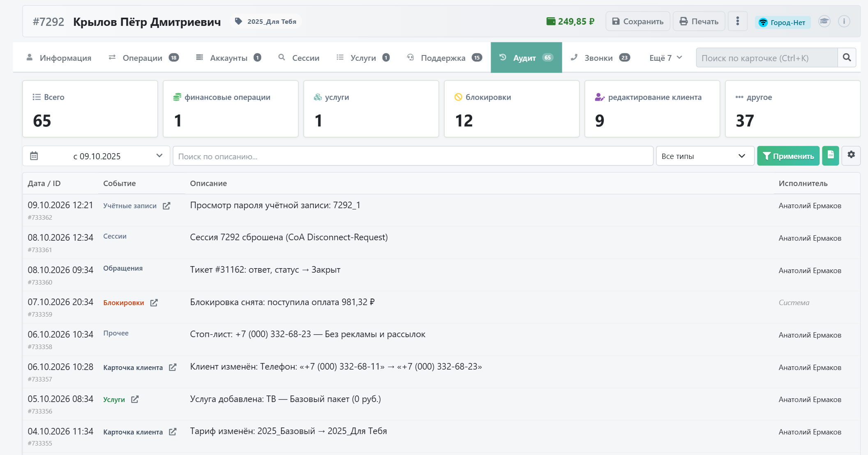Click the Сессии event label in row #733361
The width and height of the screenshot is (868, 455).
click(x=115, y=236)
